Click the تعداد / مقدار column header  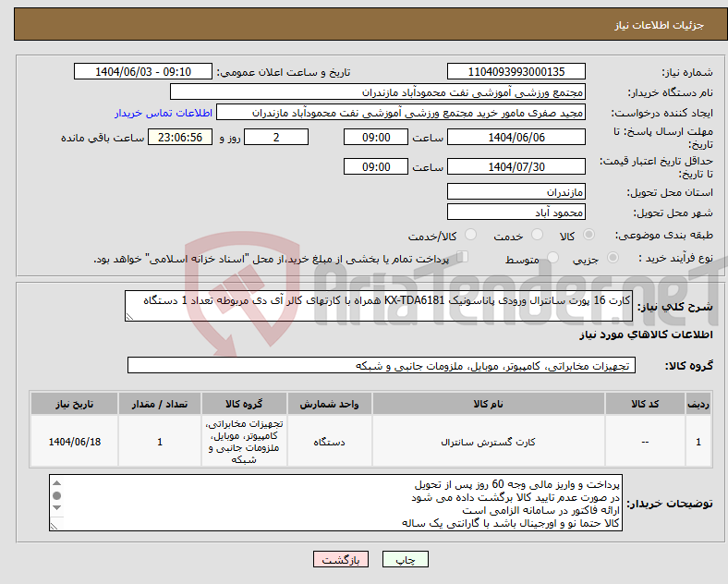pos(160,404)
